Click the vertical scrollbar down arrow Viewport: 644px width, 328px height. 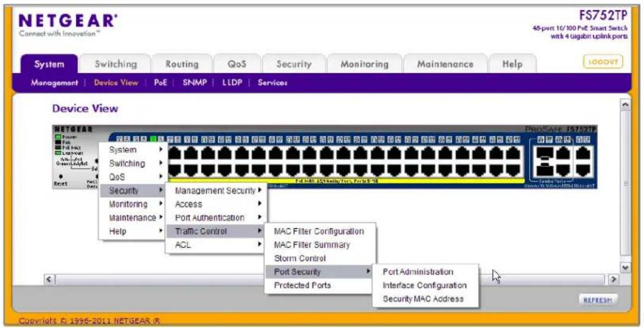(625, 267)
